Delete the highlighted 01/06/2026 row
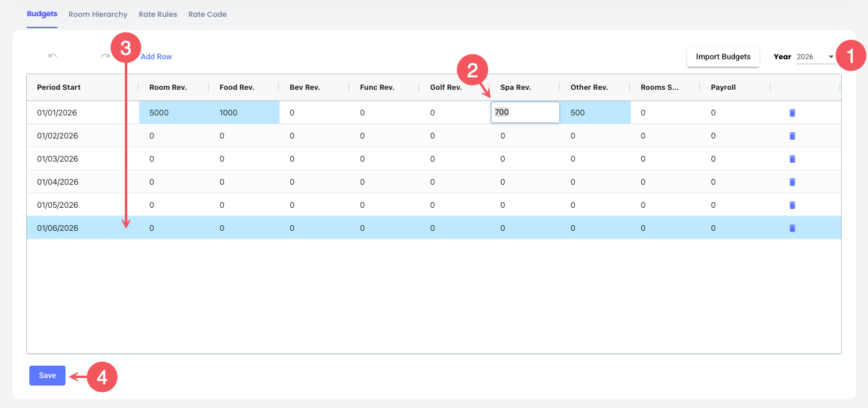Viewport: 868px width, 408px height. pos(792,228)
